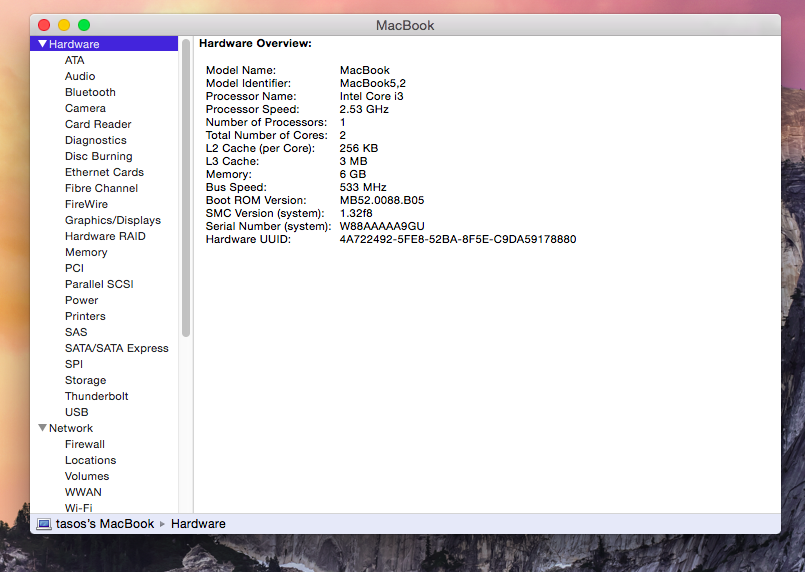
Task: Select the Firewall entry under Network
Action: pyautogui.click(x=85, y=444)
